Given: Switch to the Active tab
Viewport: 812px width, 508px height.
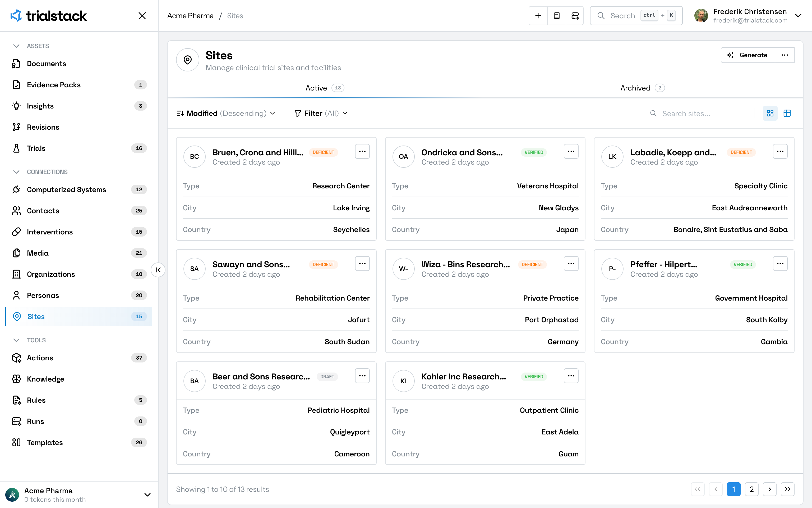Looking at the screenshot, I should [x=325, y=88].
